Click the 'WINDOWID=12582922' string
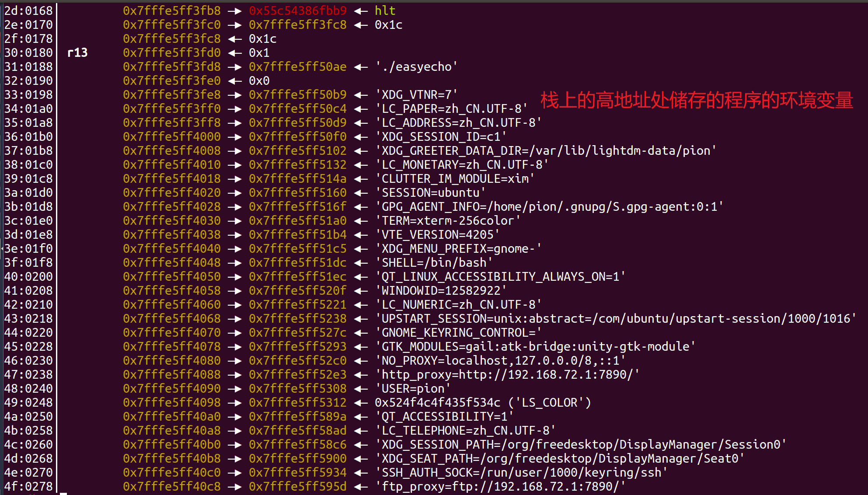The height and width of the screenshot is (495, 868). coord(441,291)
